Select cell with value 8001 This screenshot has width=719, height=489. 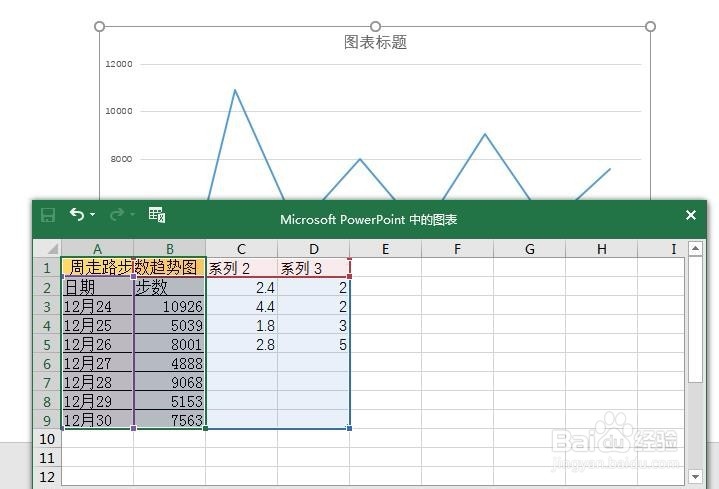(x=170, y=344)
